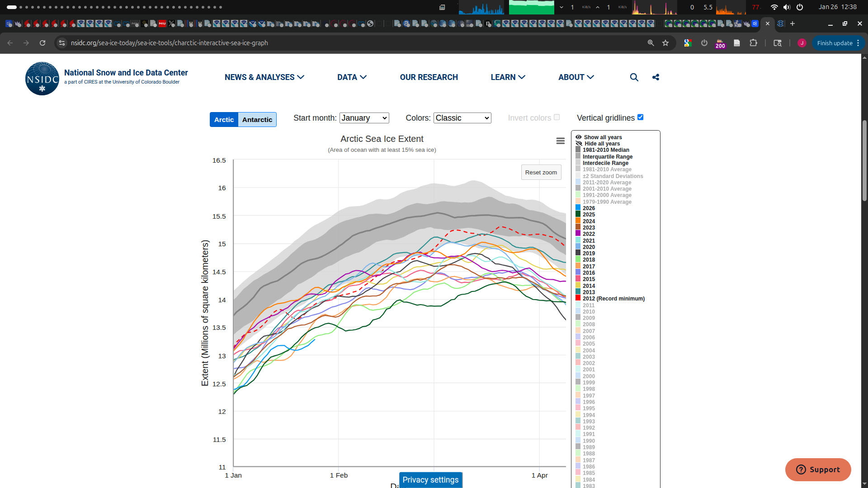Screen dimensions: 868x488
Task: Open the chart hamburger context menu
Action: [x=560, y=141]
